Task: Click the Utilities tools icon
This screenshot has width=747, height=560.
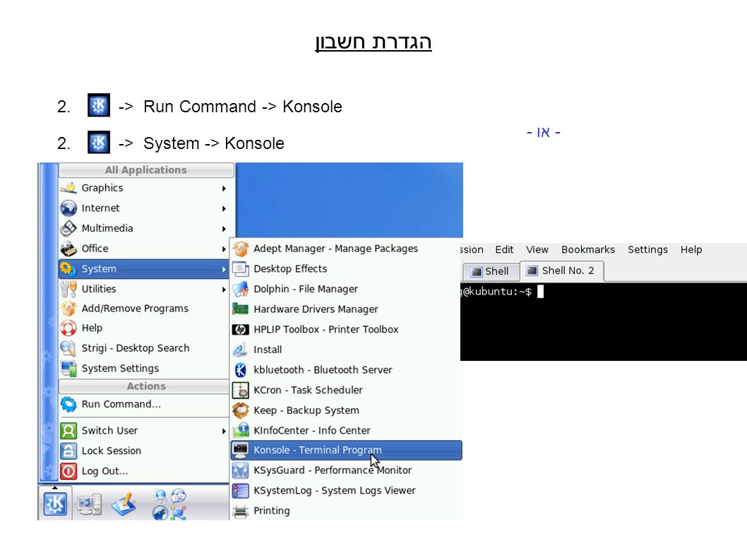Action: [x=68, y=289]
